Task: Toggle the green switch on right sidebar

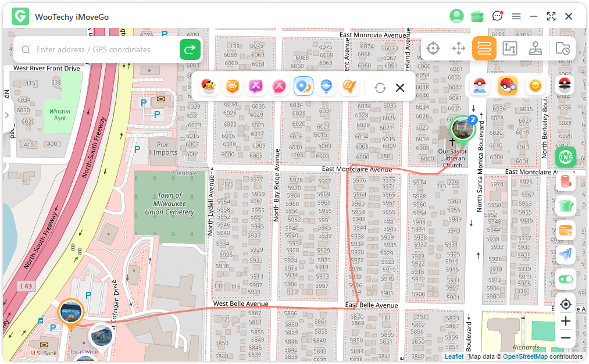Action: pyautogui.click(x=566, y=279)
